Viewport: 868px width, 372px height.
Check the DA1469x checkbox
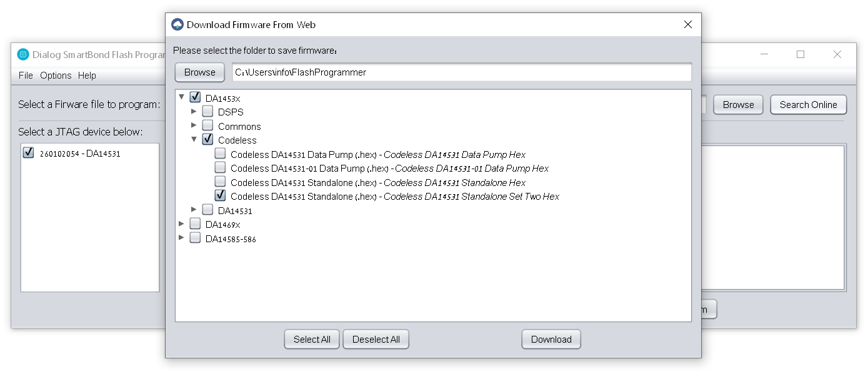(x=195, y=224)
